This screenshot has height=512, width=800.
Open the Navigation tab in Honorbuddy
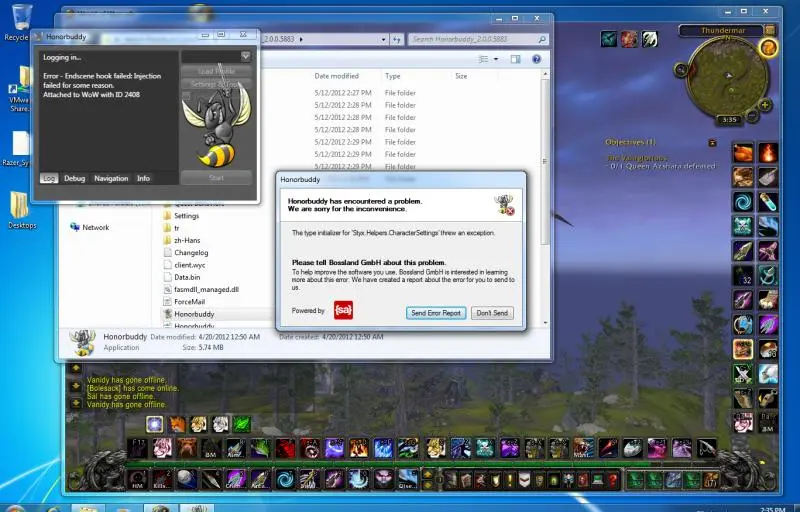(x=111, y=178)
